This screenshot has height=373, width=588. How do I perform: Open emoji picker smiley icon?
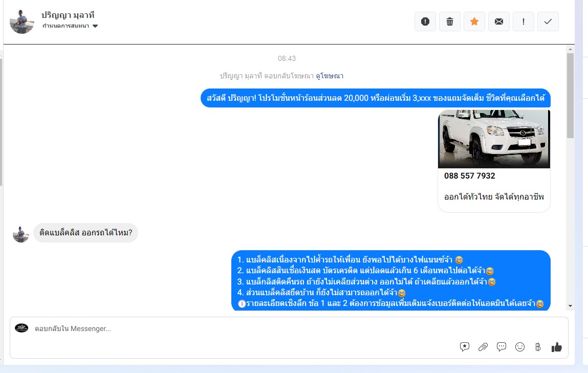click(519, 347)
